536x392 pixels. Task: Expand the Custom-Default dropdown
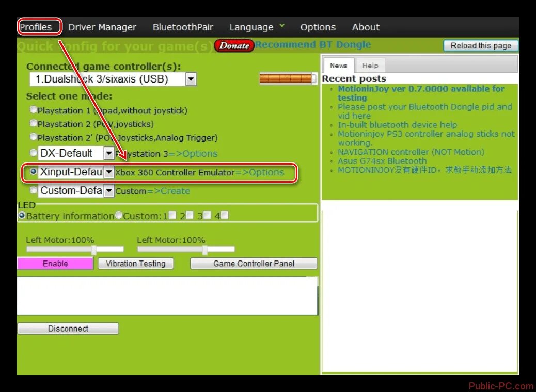point(109,190)
